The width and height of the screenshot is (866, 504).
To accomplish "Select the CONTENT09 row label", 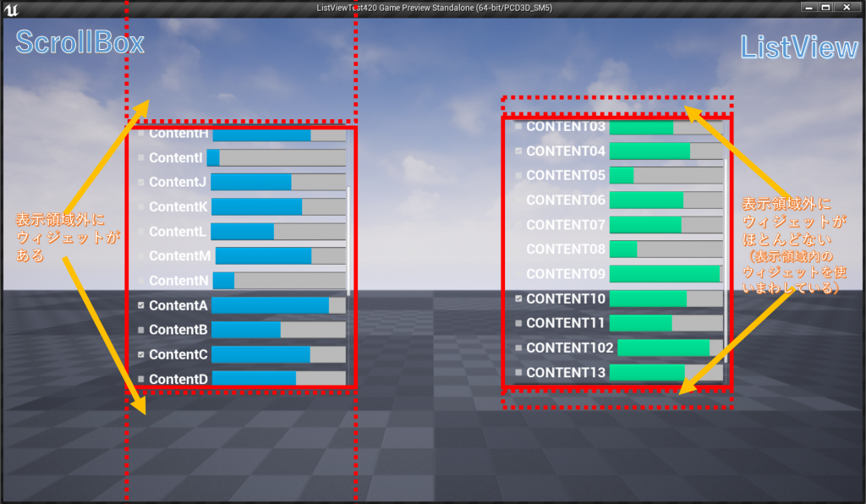I will pyautogui.click(x=566, y=274).
